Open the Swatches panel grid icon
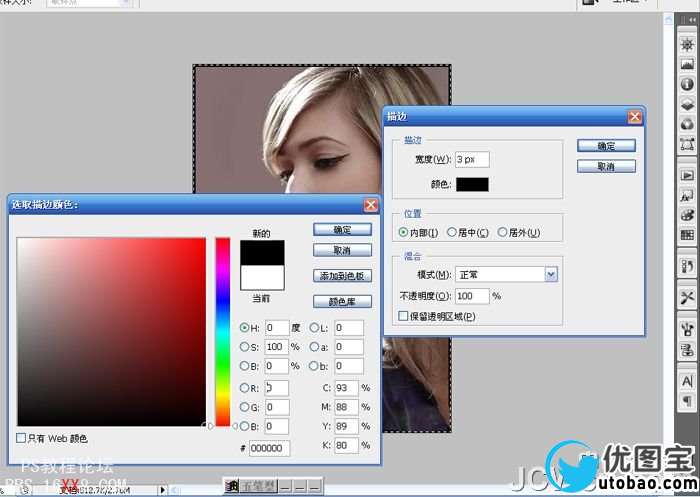This screenshot has height=497, width=700. (x=687, y=234)
